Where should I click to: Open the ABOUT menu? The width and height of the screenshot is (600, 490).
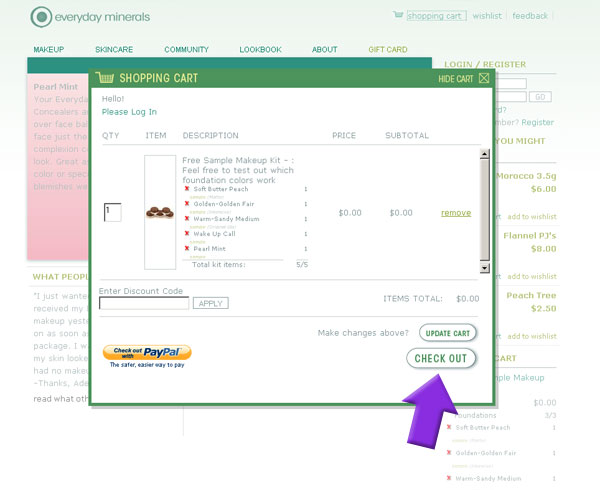pyautogui.click(x=324, y=49)
